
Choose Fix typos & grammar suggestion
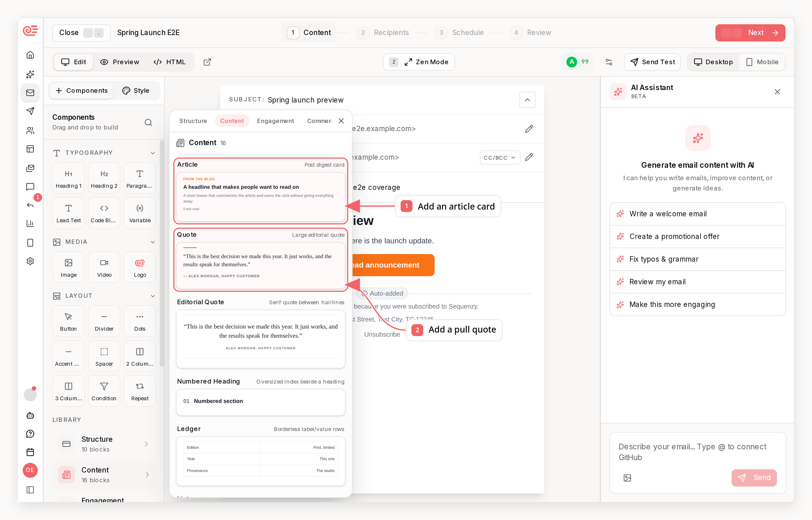point(698,259)
